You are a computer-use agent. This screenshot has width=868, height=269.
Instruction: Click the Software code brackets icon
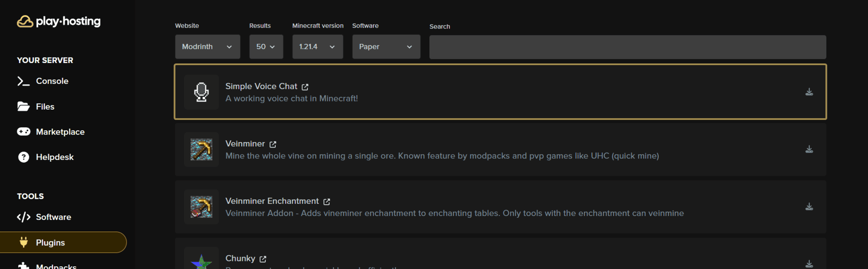pyautogui.click(x=24, y=217)
